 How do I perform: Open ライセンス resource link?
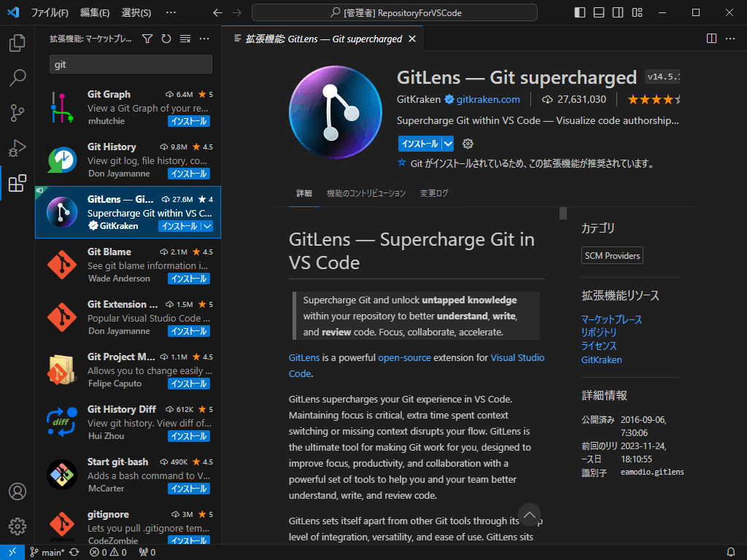(598, 346)
